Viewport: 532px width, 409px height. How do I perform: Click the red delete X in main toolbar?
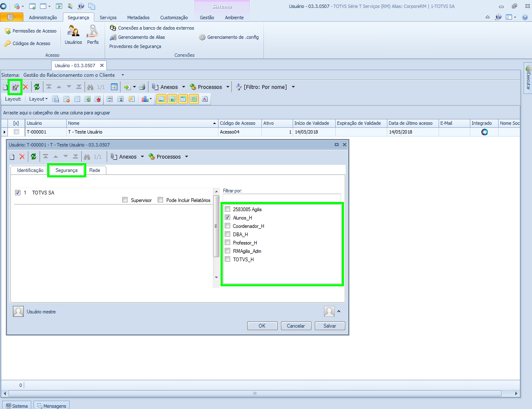[x=25, y=87]
